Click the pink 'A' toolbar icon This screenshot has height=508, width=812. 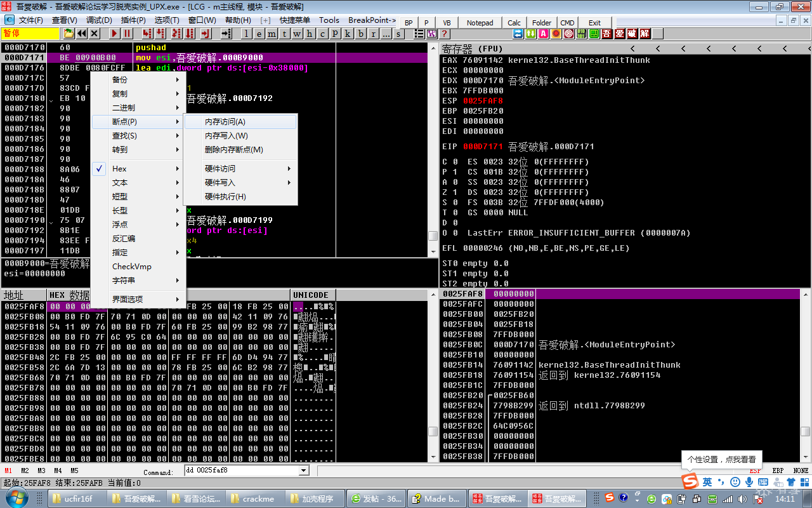[543, 33]
